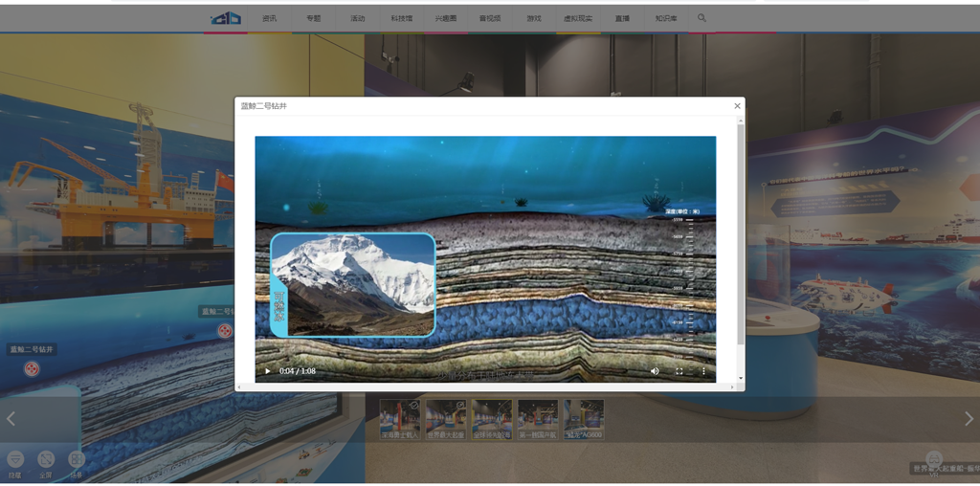
Task: Mute the video sound
Action: point(655,371)
